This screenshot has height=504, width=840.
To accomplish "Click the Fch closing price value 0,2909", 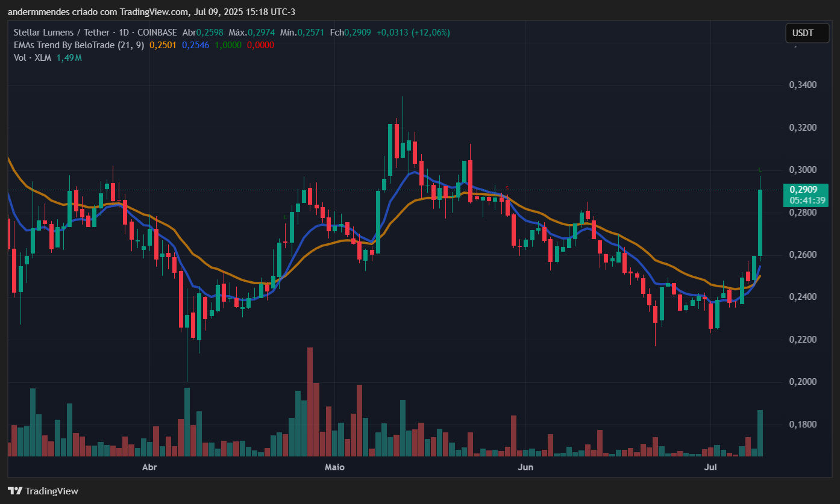I will 357,33.
